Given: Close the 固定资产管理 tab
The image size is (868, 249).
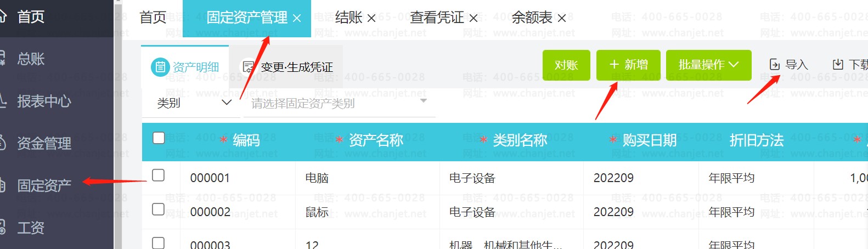Looking at the screenshot, I should pyautogui.click(x=297, y=18).
